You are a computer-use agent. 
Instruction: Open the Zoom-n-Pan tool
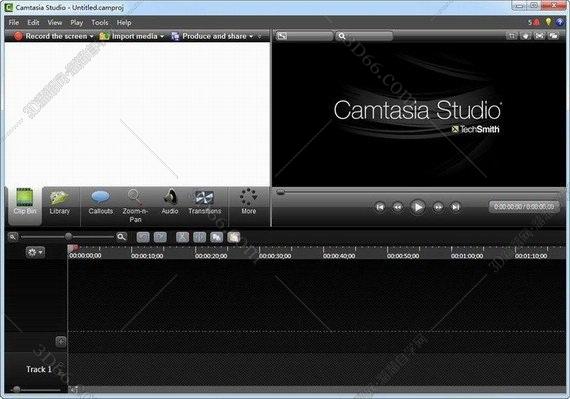point(135,206)
